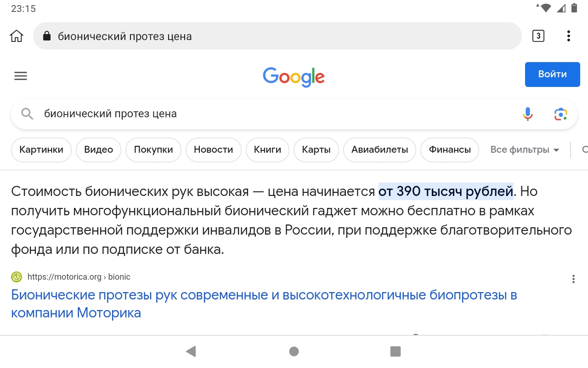This screenshot has width=588, height=368.
Task: Select the Покупки filter chip
Action: 153,149
